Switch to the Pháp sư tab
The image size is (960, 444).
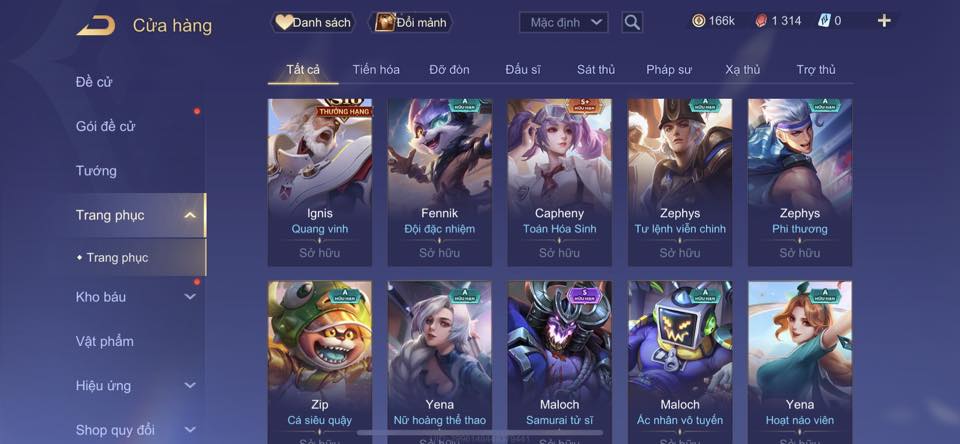point(669,70)
